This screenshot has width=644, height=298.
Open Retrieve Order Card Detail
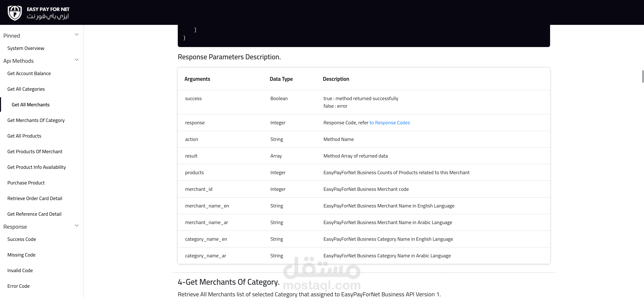[x=35, y=198]
